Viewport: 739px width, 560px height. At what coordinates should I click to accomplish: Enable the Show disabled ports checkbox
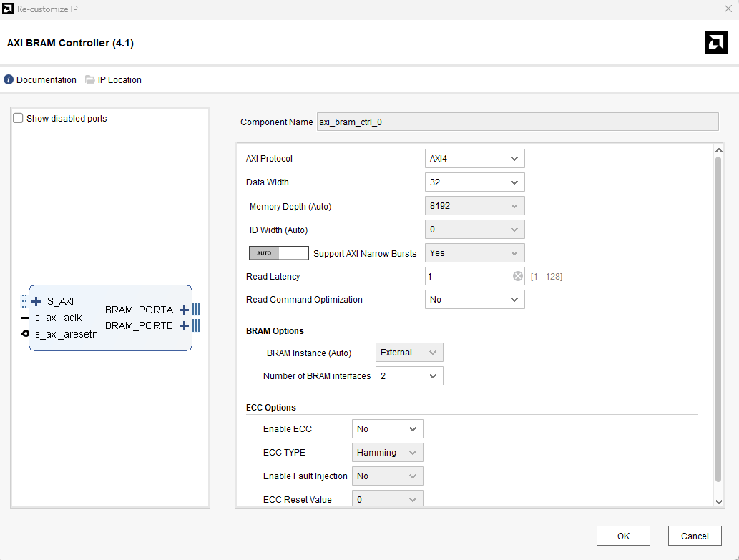(x=18, y=118)
